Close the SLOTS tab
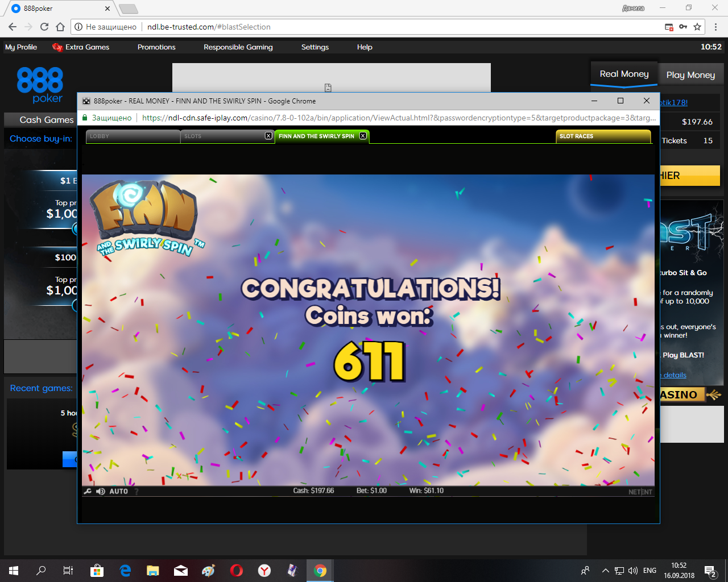 pos(268,136)
